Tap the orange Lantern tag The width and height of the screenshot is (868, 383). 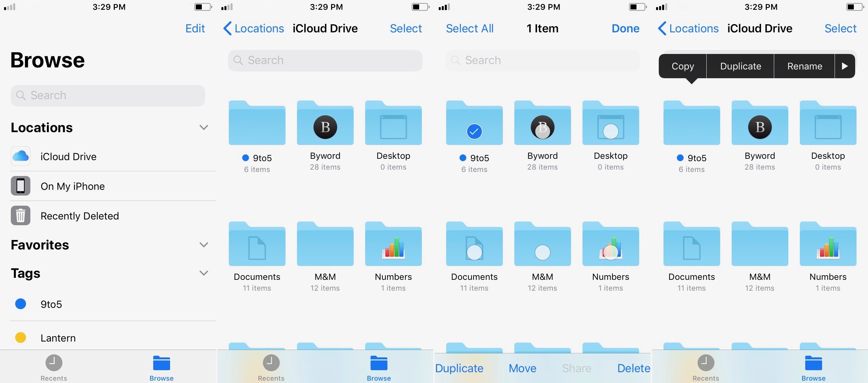pos(58,337)
